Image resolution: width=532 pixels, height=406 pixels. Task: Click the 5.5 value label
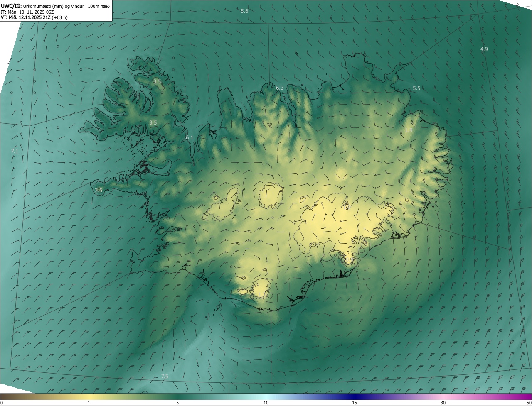pyautogui.click(x=416, y=88)
